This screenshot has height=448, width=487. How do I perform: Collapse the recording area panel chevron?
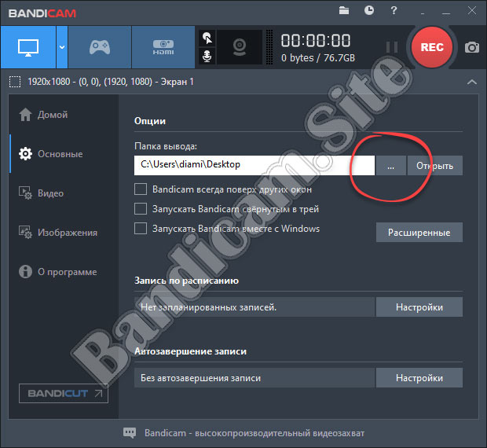click(x=472, y=82)
